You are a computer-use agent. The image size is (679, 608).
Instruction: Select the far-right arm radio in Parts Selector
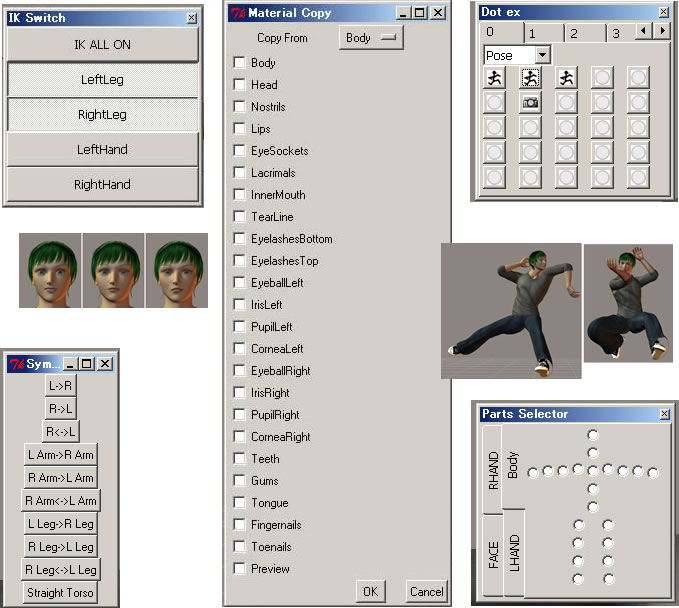[x=653, y=472]
